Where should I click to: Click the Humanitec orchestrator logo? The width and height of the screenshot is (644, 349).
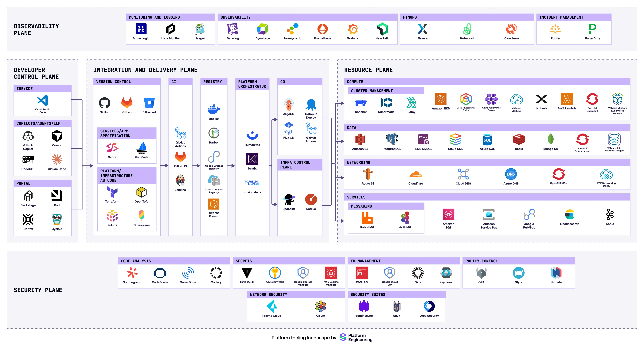[252, 135]
